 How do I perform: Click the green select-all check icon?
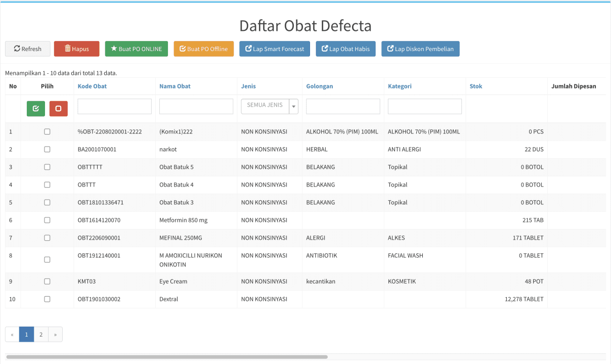tap(36, 109)
